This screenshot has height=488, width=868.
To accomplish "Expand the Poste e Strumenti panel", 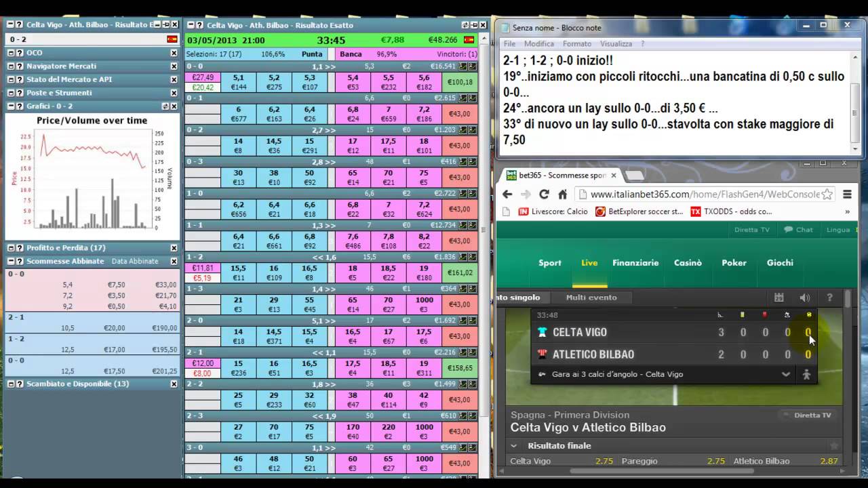I will 12,93.
